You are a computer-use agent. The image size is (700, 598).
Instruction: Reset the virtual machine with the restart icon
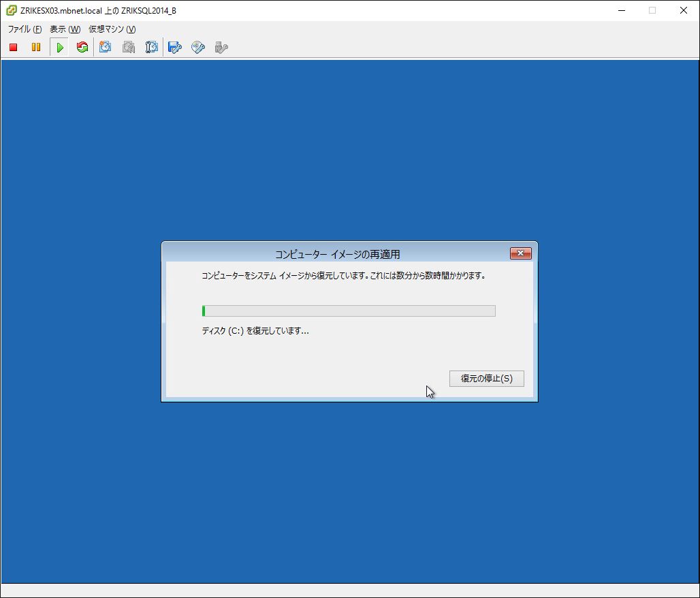[82, 47]
